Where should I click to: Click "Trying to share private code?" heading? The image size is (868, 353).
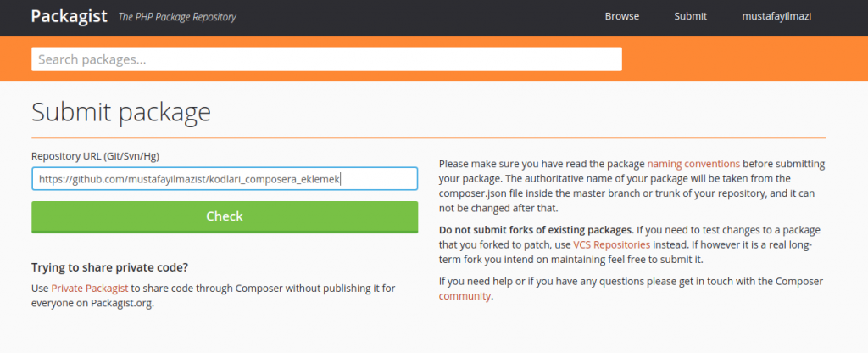pos(109,267)
